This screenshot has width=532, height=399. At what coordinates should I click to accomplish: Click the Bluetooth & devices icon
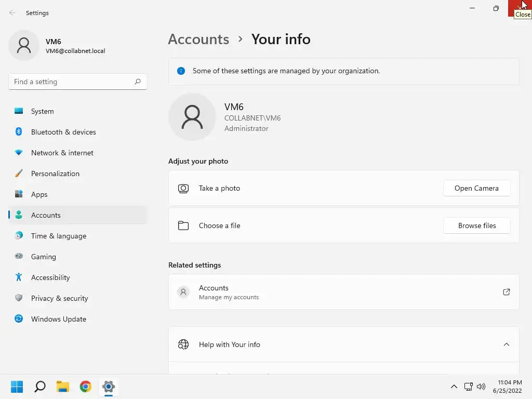19,132
